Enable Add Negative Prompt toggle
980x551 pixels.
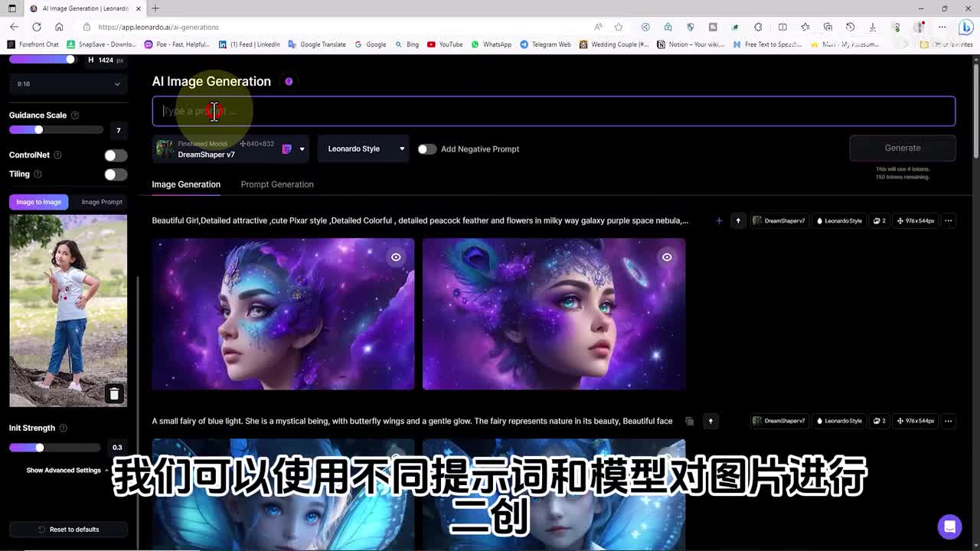pos(426,149)
